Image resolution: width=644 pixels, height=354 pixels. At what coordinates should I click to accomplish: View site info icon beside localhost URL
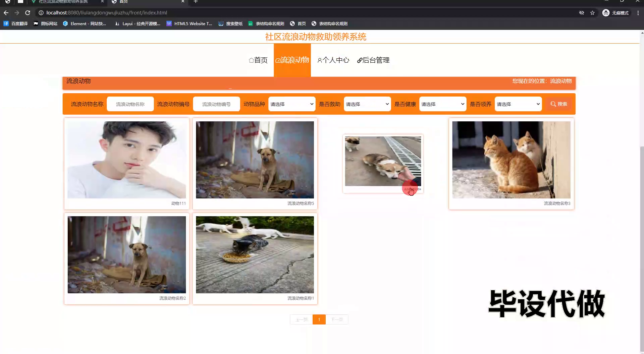point(41,13)
